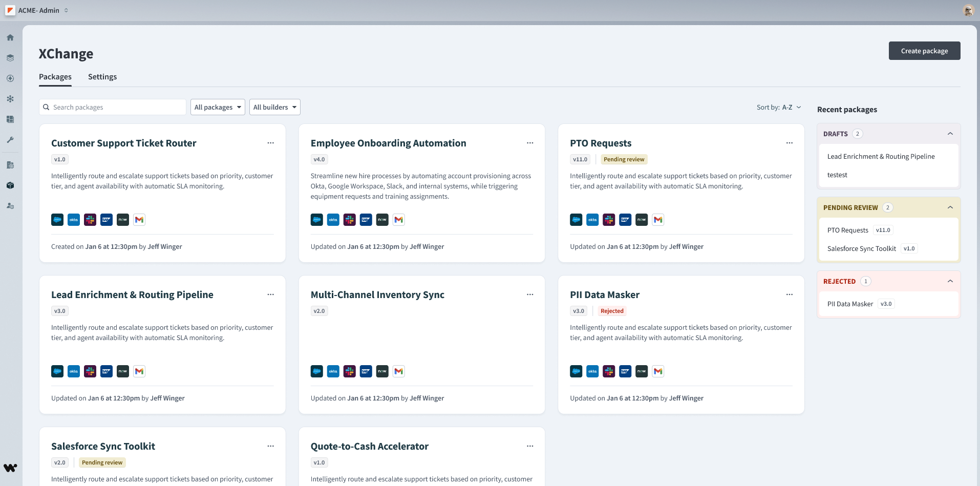980x486 pixels.
Task: Open Salesforce Sync Toolkit card title
Action: pos(103,446)
